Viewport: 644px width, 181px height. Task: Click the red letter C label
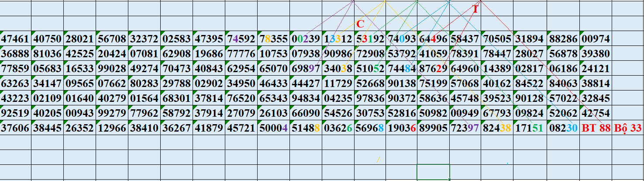click(x=360, y=24)
